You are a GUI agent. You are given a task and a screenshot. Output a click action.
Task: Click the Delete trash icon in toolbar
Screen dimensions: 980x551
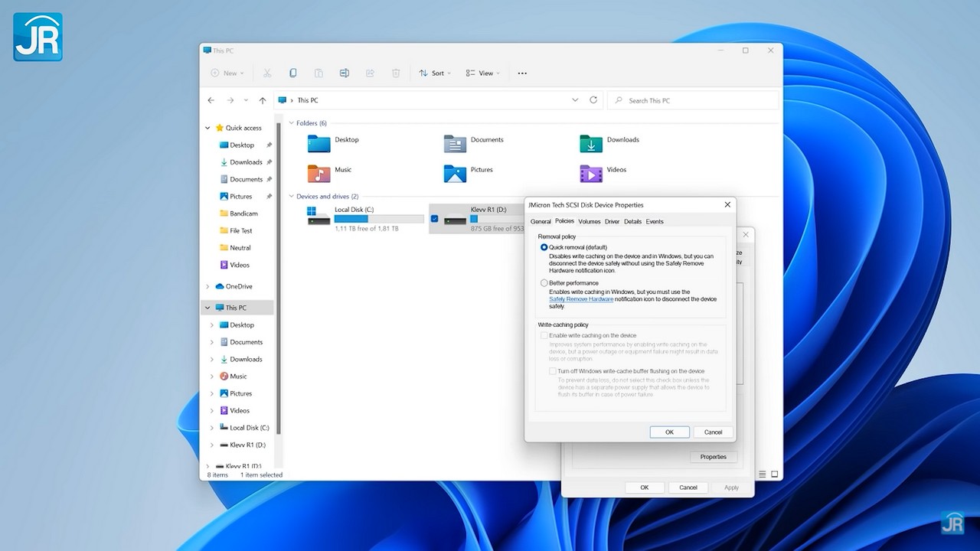(x=396, y=73)
